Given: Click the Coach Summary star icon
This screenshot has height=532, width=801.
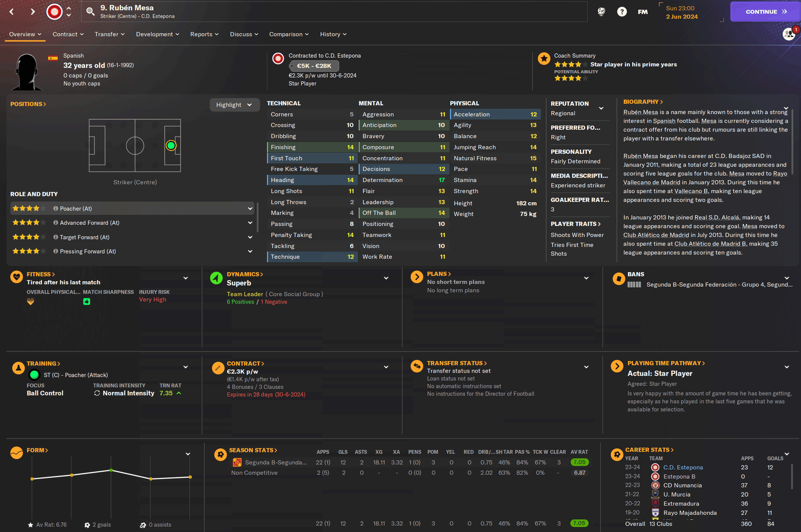Looking at the screenshot, I should point(544,59).
